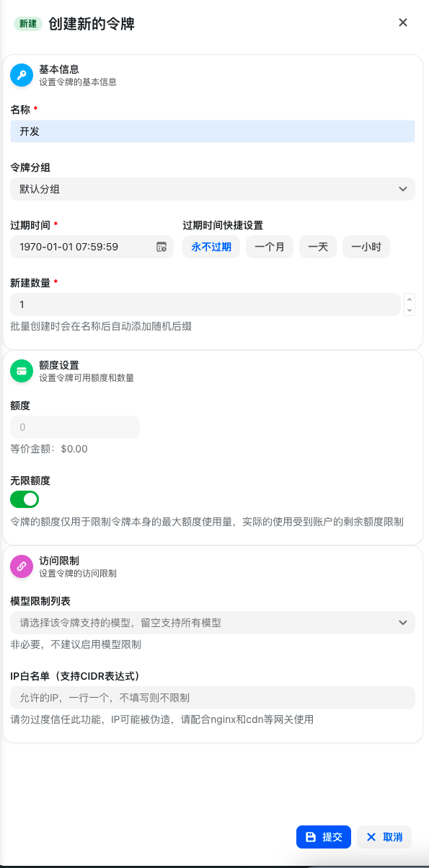
Task: Select the 一小时 expiry option
Action: click(365, 247)
